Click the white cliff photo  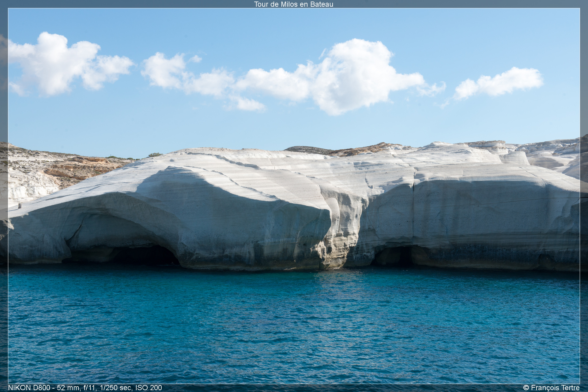point(294,196)
